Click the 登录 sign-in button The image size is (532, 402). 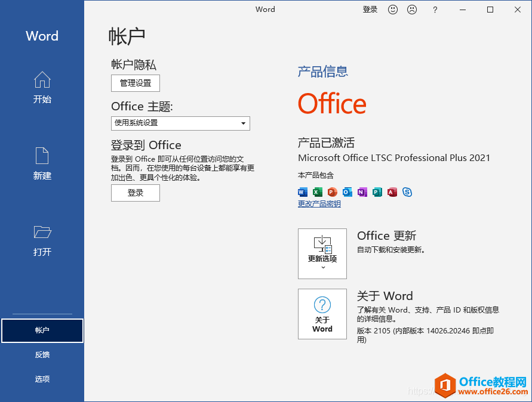pyautogui.click(x=135, y=193)
